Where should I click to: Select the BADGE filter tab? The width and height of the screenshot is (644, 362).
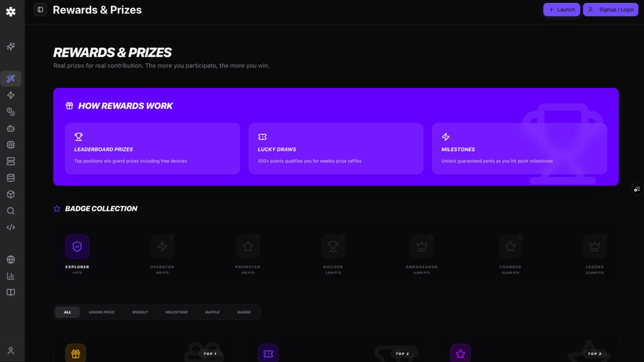(x=244, y=312)
